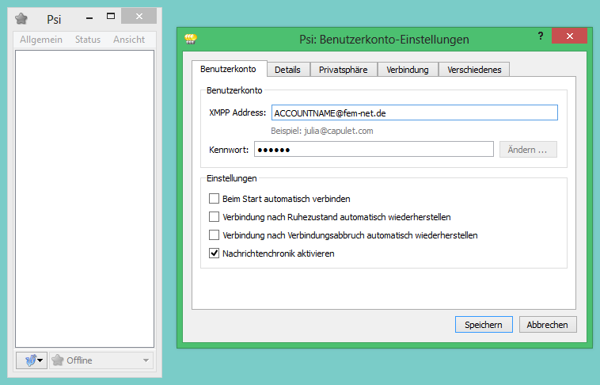The width and height of the screenshot is (600, 385).
Task: Minimize the Psi main window
Action: pos(90,17)
